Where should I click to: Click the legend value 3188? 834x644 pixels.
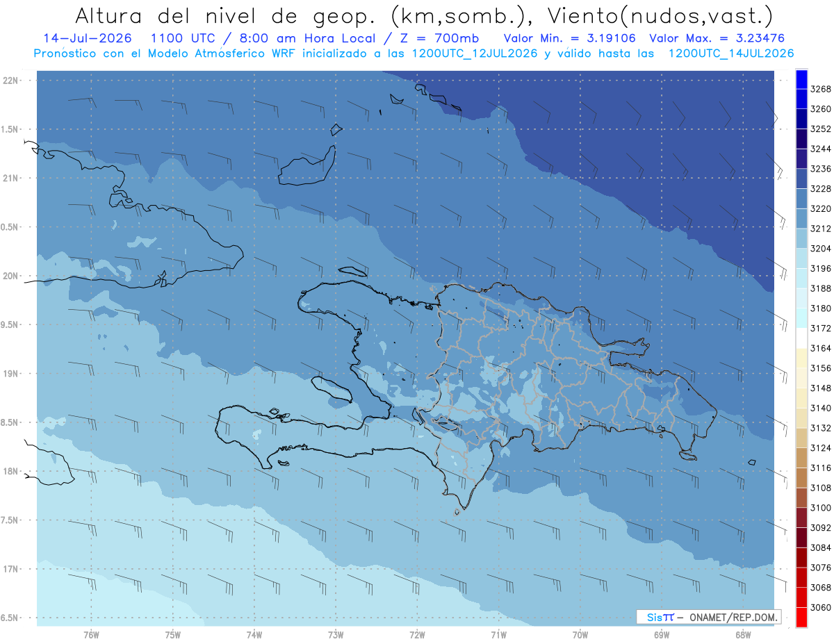pyautogui.click(x=821, y=288)
